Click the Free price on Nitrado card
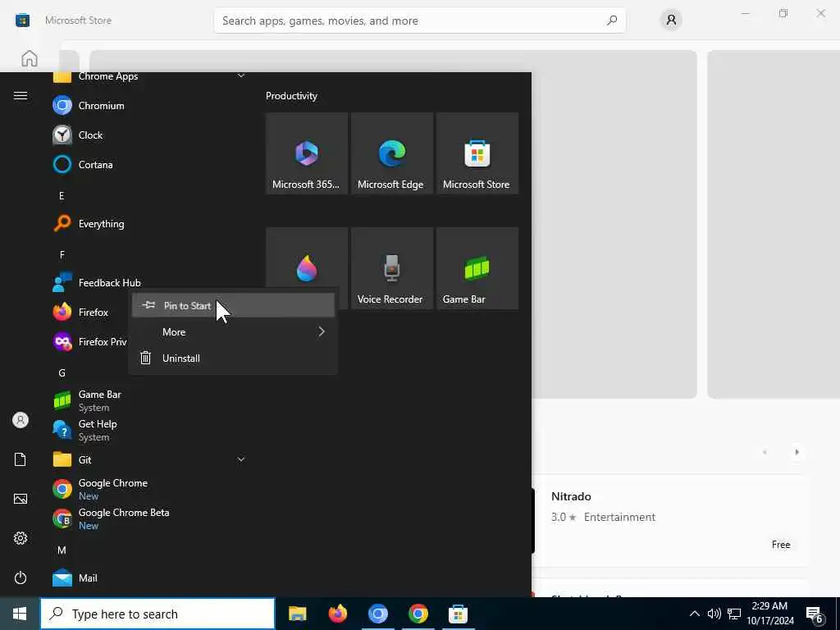This screenshot has width=840, height=630. coord(781,545)
